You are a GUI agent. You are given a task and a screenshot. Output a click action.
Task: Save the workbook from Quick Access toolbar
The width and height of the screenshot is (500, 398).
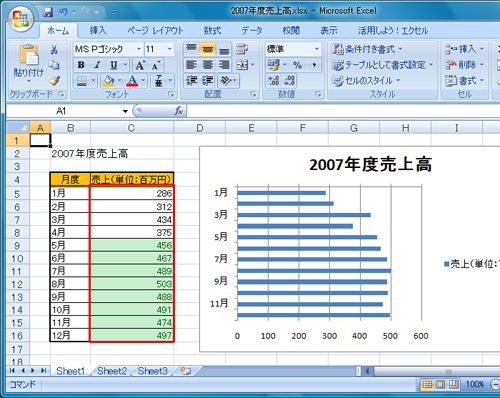pyautogui.click(x=48, y=12)
